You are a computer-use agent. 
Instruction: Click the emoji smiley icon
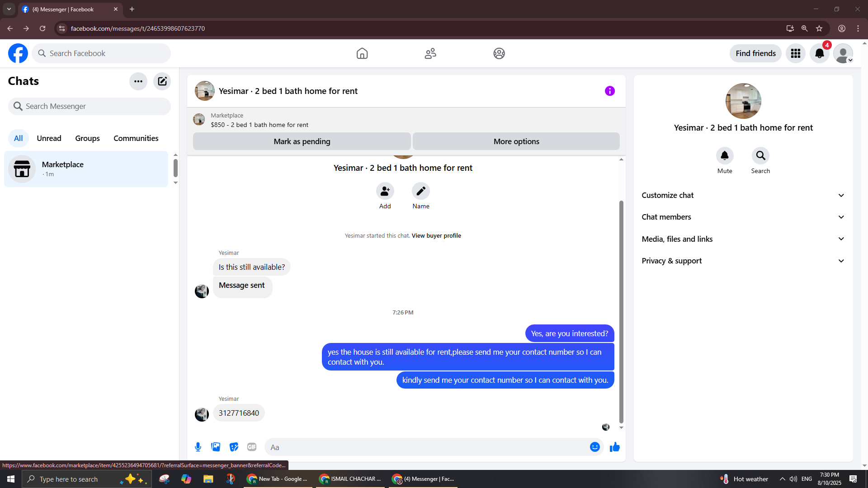[x=594, y=447]
